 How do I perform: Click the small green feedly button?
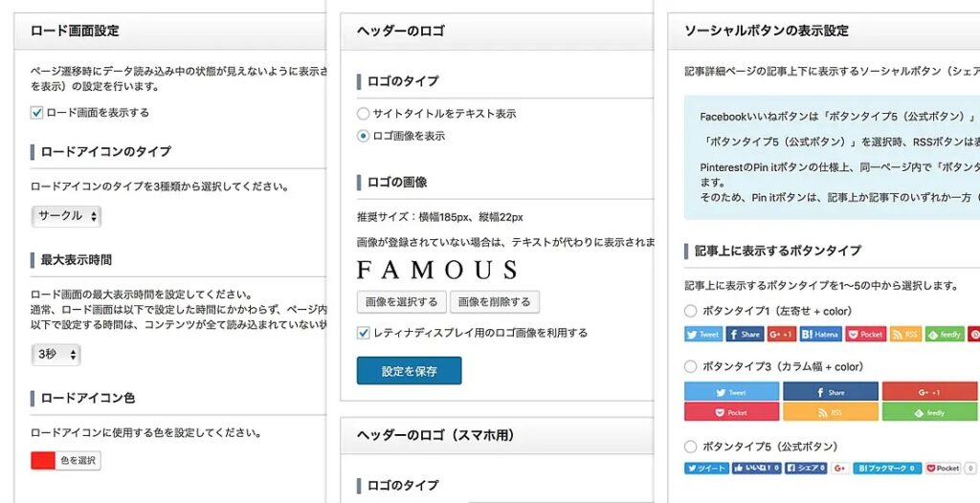945,335
